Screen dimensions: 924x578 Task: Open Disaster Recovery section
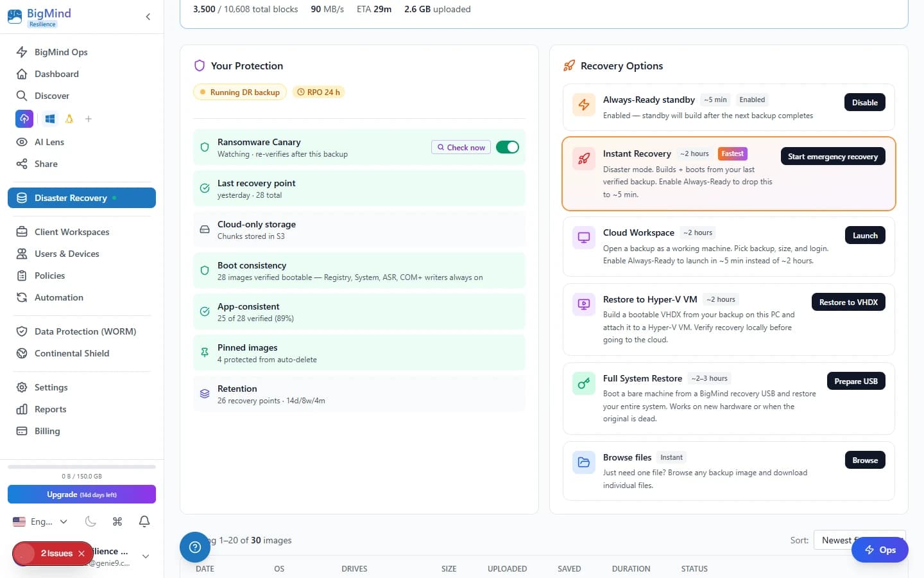point(81,198)
